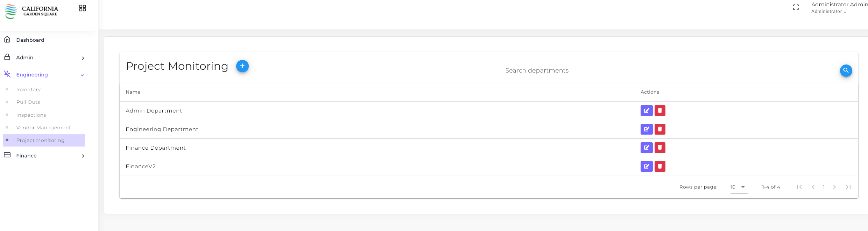Open the rows per page dropdown
The width and height of the screenshot is (868, 231).
coord(739,187)
